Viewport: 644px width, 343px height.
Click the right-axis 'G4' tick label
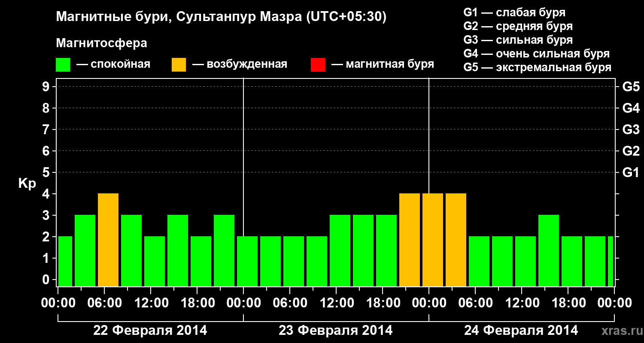pyautogui.click(x=631, y=108)
